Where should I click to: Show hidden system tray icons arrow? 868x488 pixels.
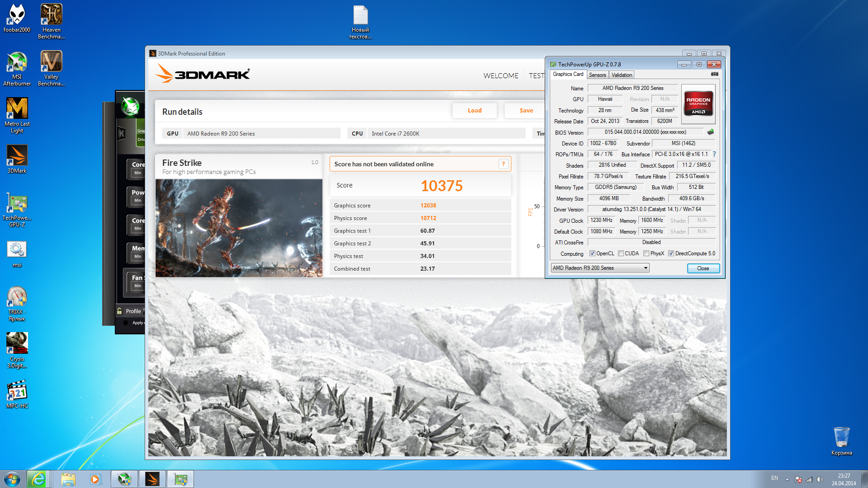point(787,479)
